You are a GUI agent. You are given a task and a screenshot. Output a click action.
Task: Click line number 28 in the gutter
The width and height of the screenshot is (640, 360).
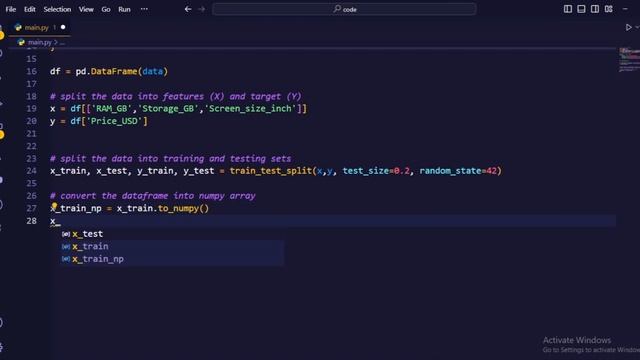pyautogui.click(x=31, y=221)
